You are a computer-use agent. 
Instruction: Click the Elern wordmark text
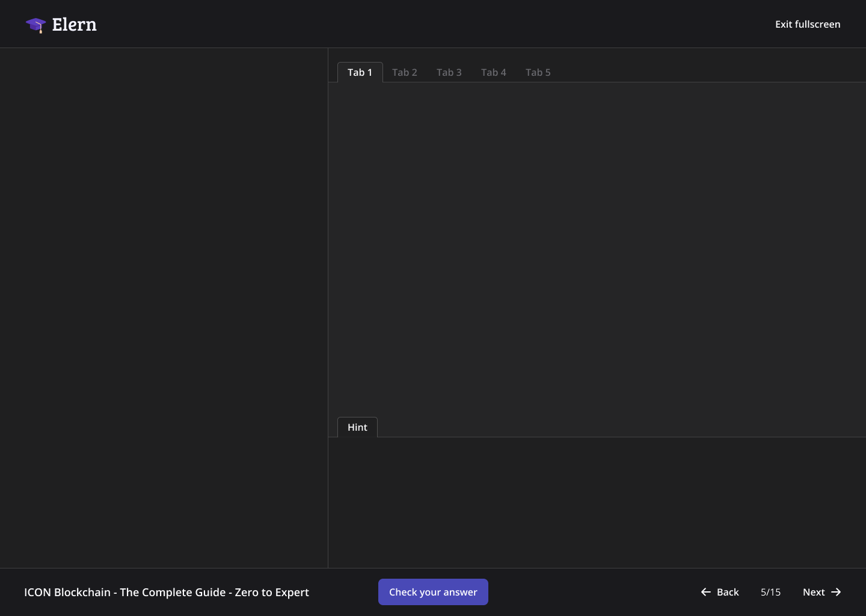tap(74, 25)
